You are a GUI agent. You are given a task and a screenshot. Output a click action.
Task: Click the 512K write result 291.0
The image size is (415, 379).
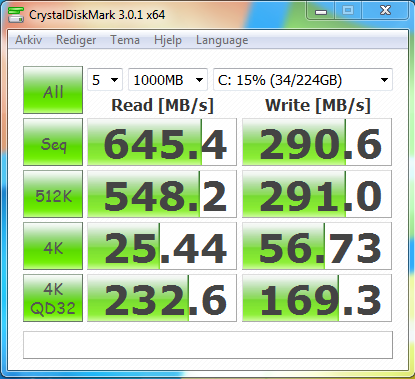pyautogui.click(x=317, y=194)
